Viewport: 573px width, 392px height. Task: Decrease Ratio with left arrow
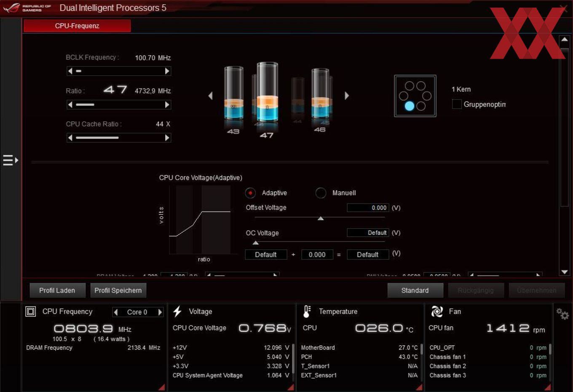70,105
